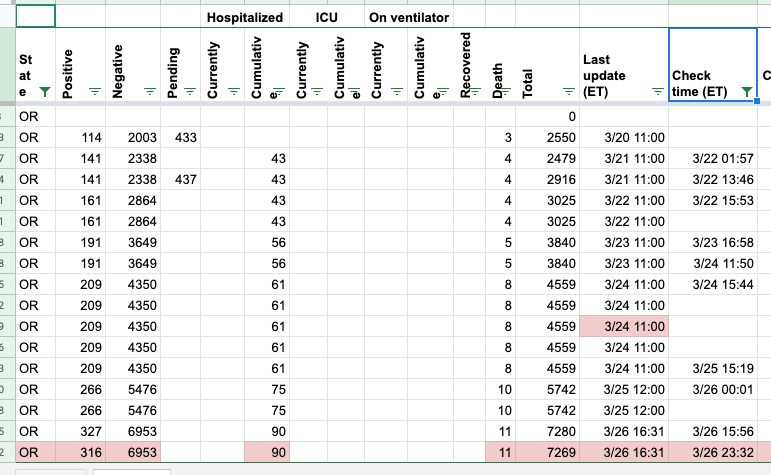Open the Positive column filter

95,91
